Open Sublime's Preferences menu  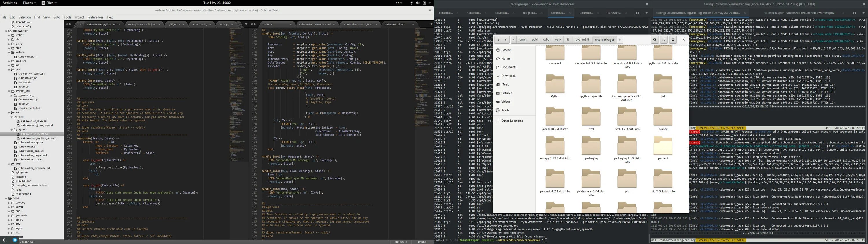(95, 17)
